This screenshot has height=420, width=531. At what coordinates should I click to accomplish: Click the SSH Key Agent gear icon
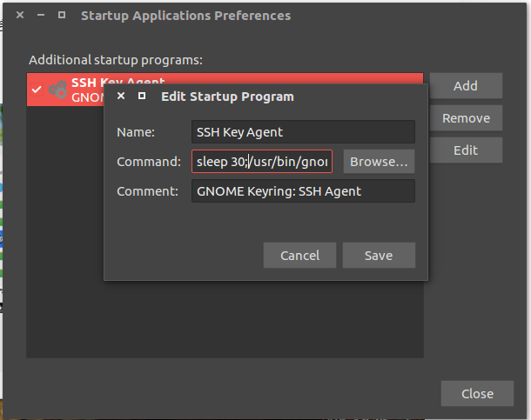point(58,89)
